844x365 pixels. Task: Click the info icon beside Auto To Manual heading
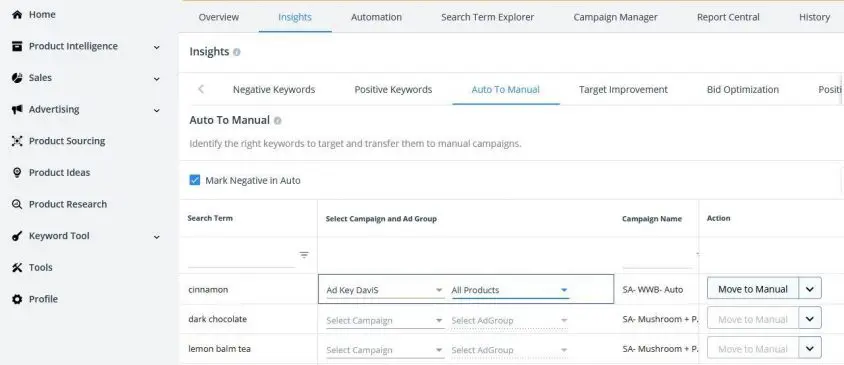(277, 121)
